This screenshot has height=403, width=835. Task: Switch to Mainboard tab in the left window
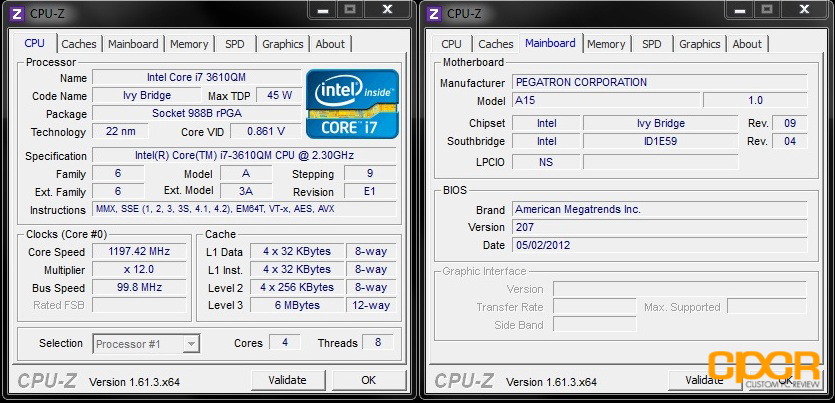point(133,44)
